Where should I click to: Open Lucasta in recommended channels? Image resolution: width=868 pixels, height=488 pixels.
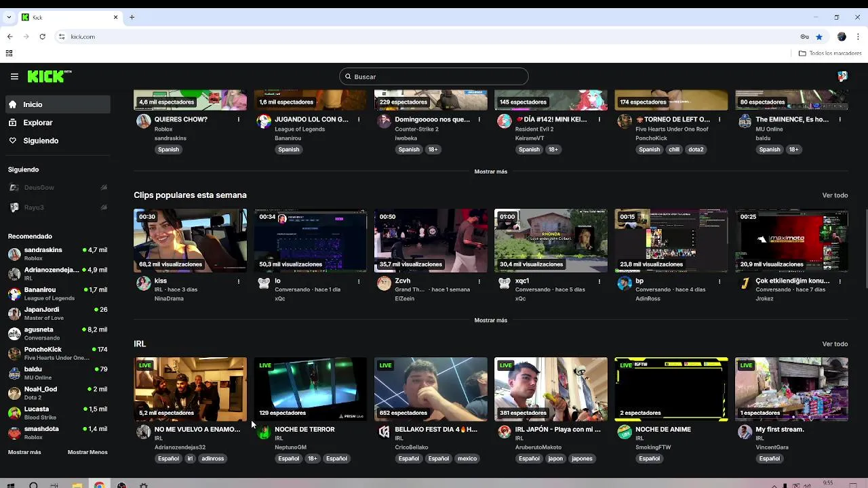point(58,413)
